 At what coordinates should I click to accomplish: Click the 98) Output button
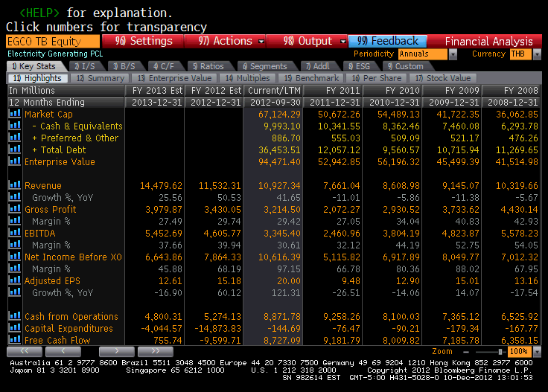point(308,41)
